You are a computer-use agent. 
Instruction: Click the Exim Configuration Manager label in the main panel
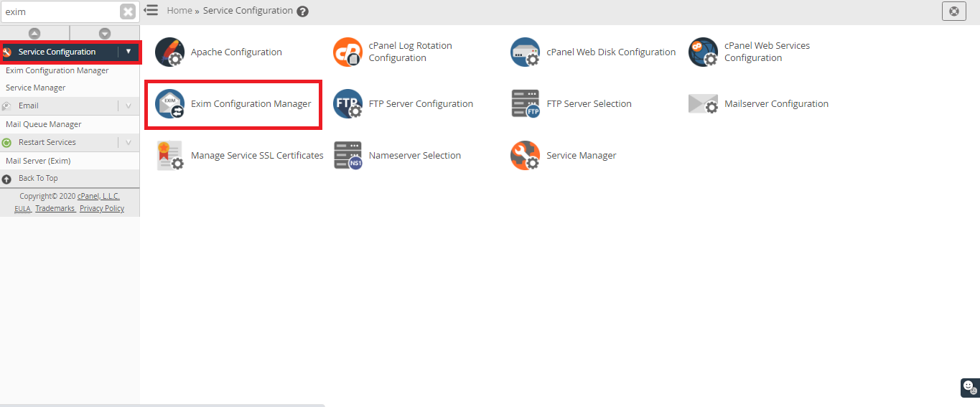coord(251,104)
